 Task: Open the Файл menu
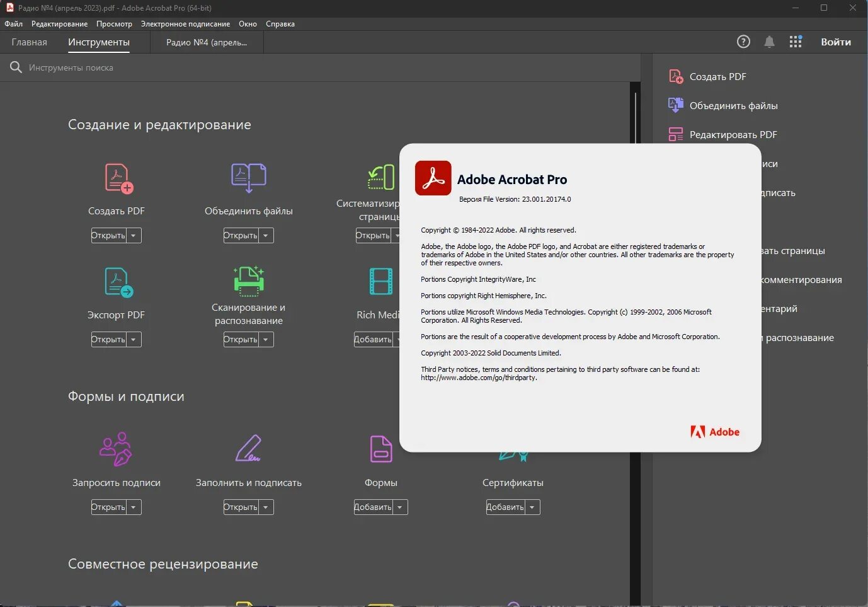pos(13,24)
